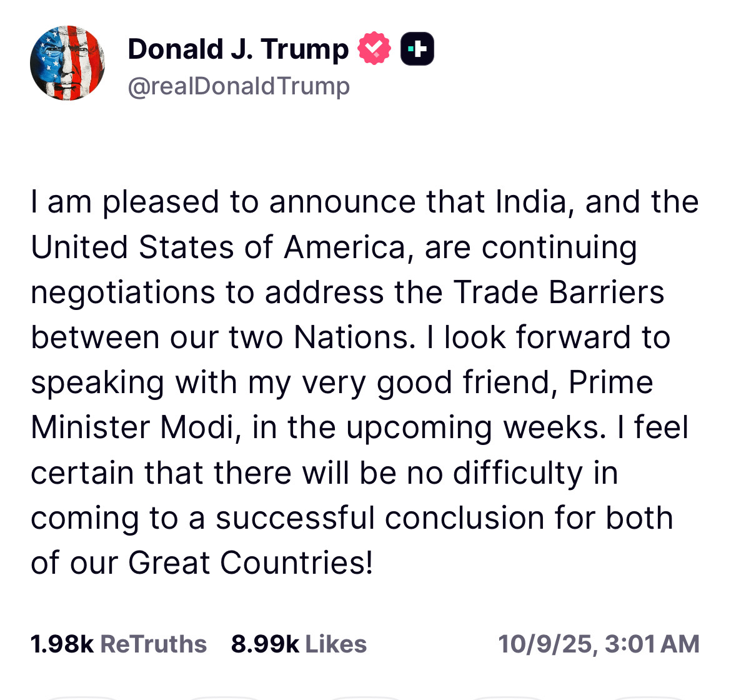Click the red verified checkmark badge
Image resolution: width=731 pixels, height=700 pixels.
tap(374, 48)
